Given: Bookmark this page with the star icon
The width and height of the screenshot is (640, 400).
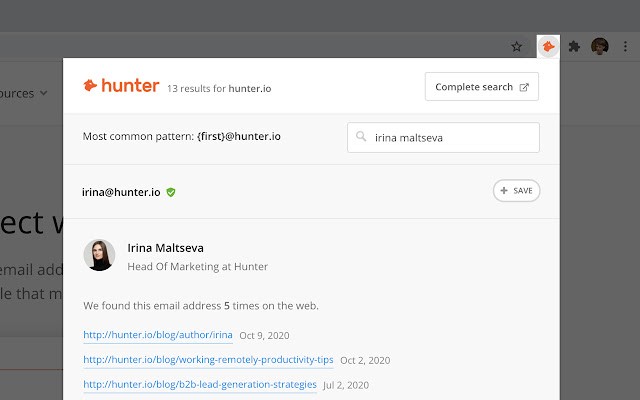Looking at the screenshot, I should (517, 46).
